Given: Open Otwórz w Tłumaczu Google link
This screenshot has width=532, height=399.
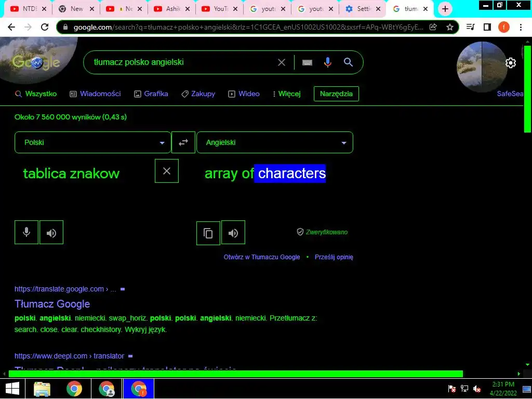Looking at the screenshot, I should pyautogui.click(x=262, y=257).
